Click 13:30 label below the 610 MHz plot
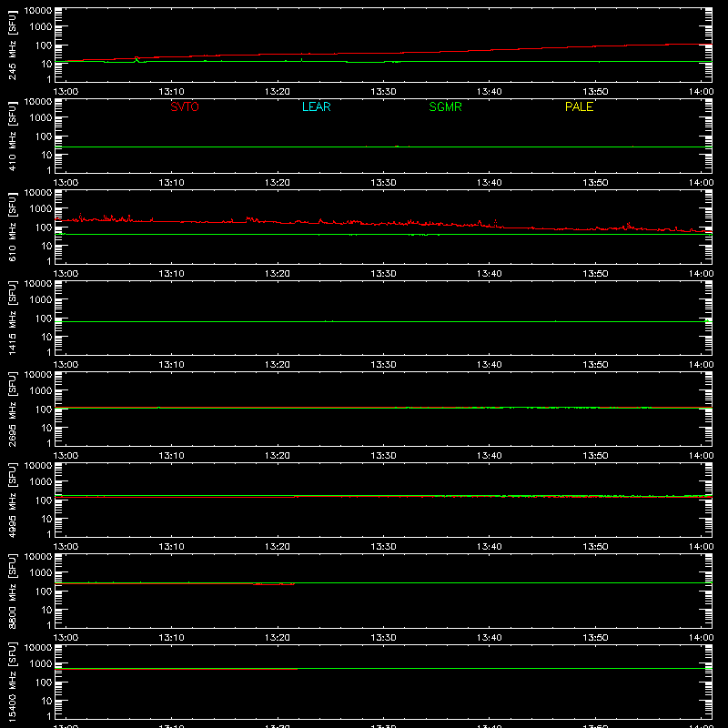728x728 pixels. [383, 274]
